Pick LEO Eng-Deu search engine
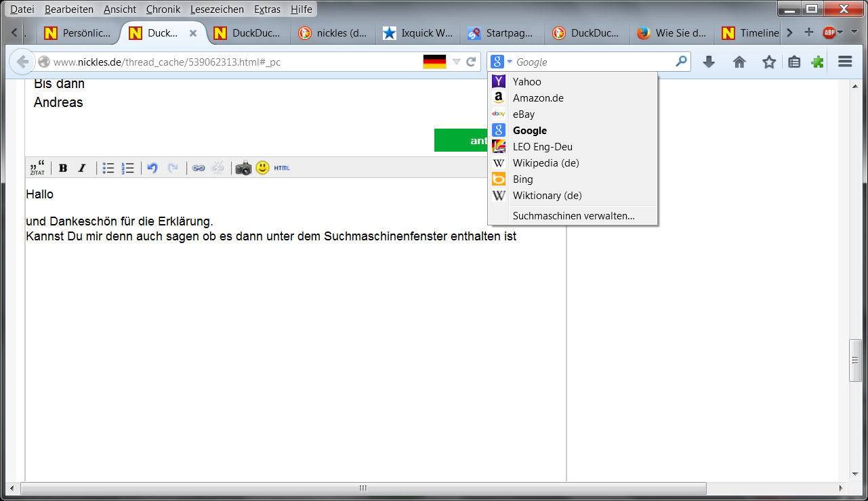The width and height of the screenshot is (868, 501). (573, 146)
